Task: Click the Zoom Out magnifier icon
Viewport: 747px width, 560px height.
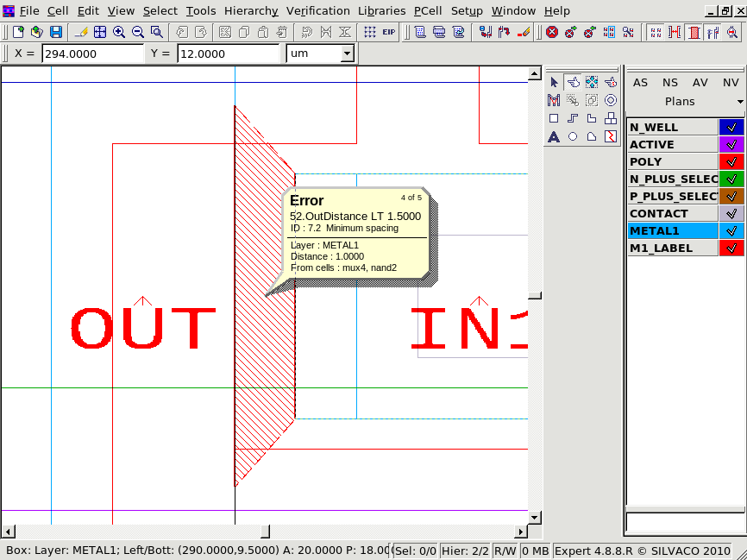Action: coord(138,32)
